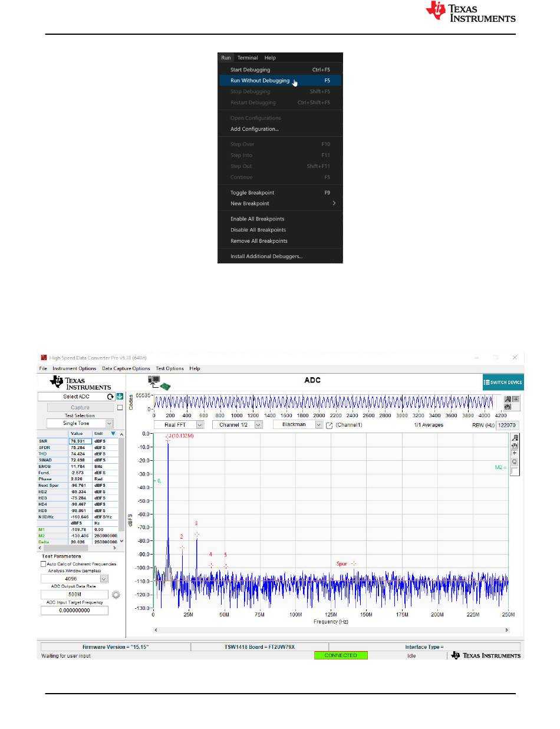The image size is (560, 729).
Task: Click the SWITCH DEVICE button
Action: click(503, 382)
